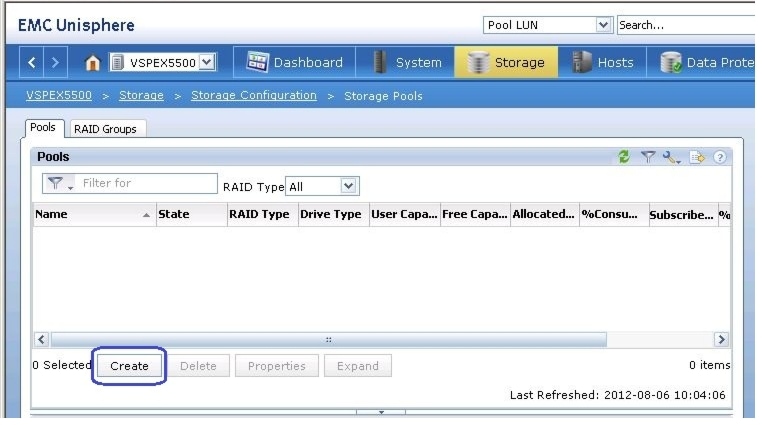Click the filter funnel icon in Pools header

click(x=648, y=157)
